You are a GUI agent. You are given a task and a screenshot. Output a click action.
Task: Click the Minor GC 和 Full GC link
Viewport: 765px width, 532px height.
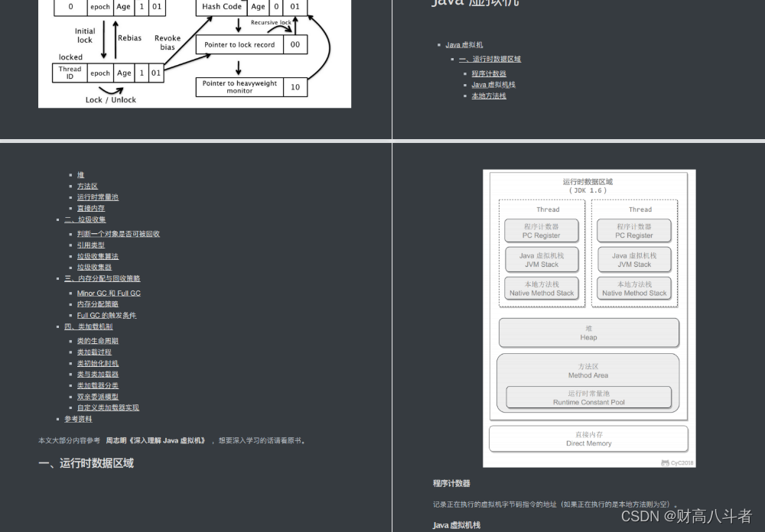point(109,293)
